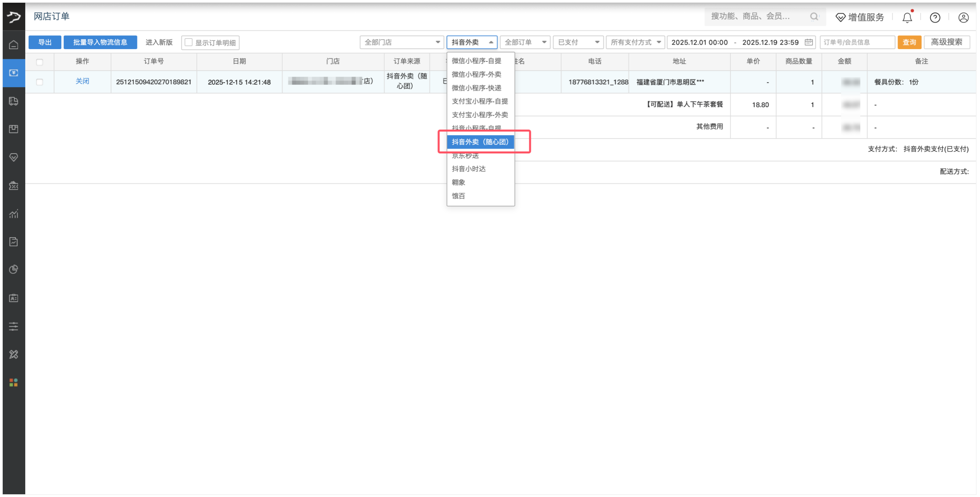Open the 全部门店 dropdown
The height and width of the screenshot is (497, 980).
click(x=402, y=42)
